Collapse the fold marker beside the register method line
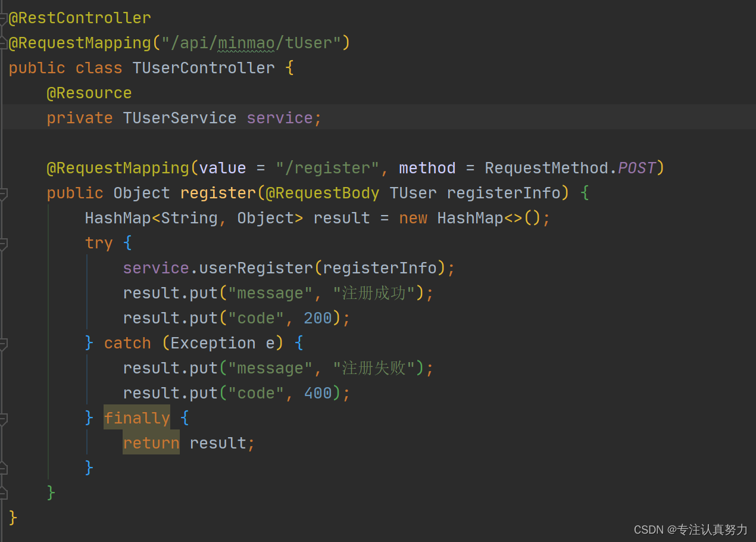Screen dimensions: 756x542 click(3, 194)
